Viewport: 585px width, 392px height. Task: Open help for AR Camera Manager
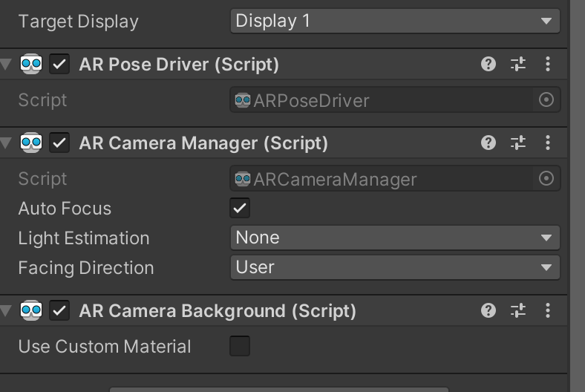click(x=488, y=143)
